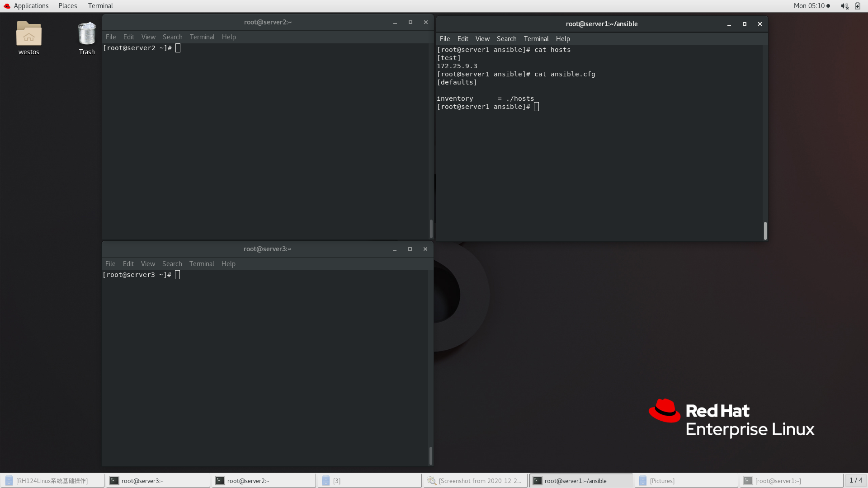Switch to root@server3 taskbar terminal
Screen dimensions: 868x488
(x=158, y=481)
